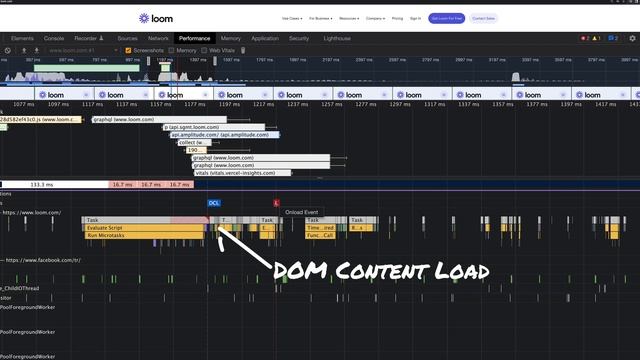Image resolution: width=640 pixels, height=360 pixels.
Task: Select the collect network request bar
Action: click(x=195, y=142)
